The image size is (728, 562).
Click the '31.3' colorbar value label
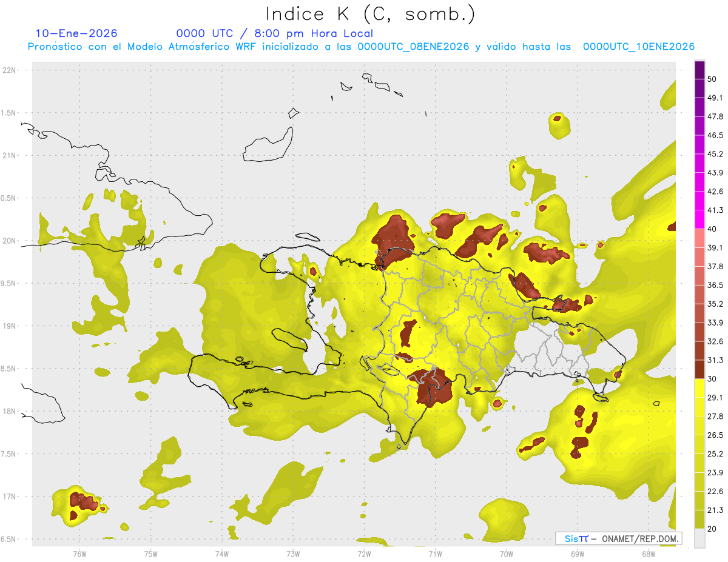715,361
